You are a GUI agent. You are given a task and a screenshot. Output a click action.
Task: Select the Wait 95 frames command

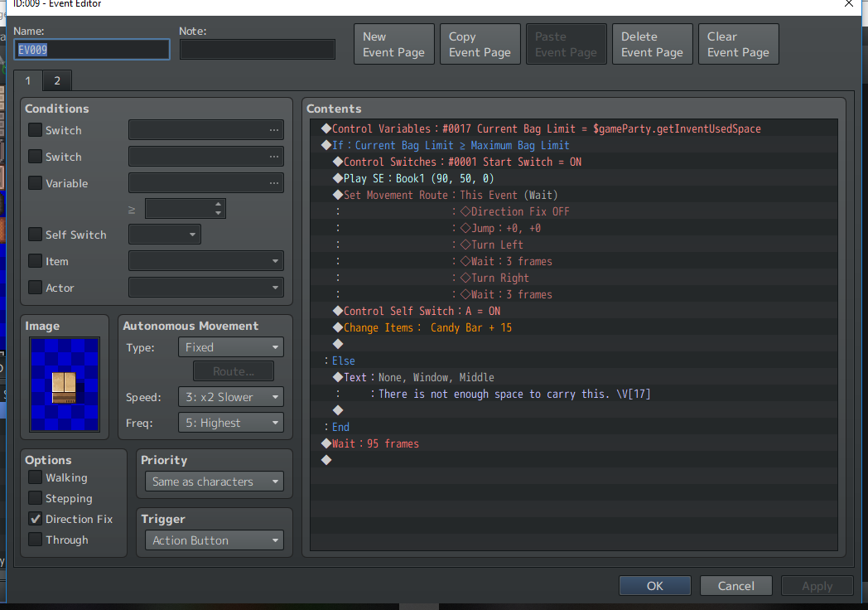(574, 443)
